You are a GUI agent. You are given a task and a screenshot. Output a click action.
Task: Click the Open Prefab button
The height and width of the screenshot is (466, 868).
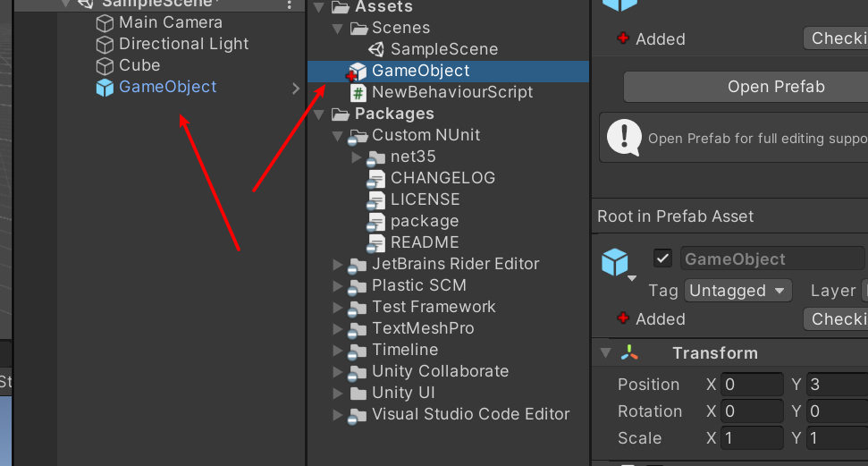click(746, 87)
